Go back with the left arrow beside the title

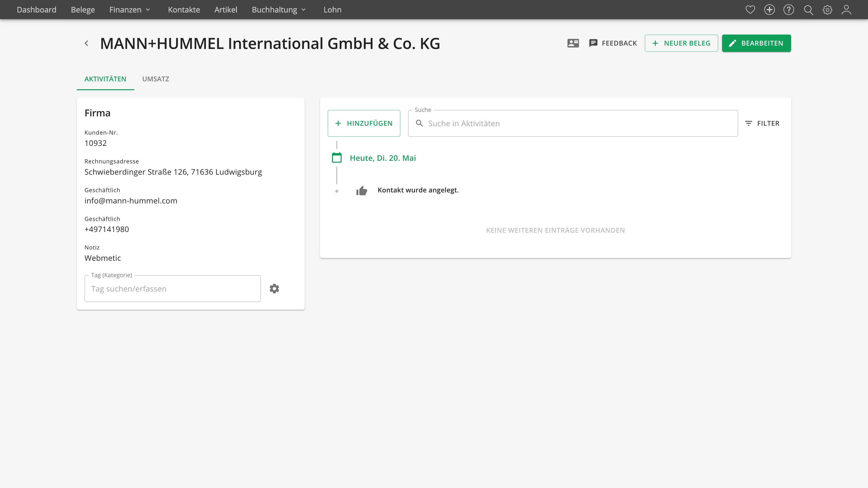tap(87, 43)
